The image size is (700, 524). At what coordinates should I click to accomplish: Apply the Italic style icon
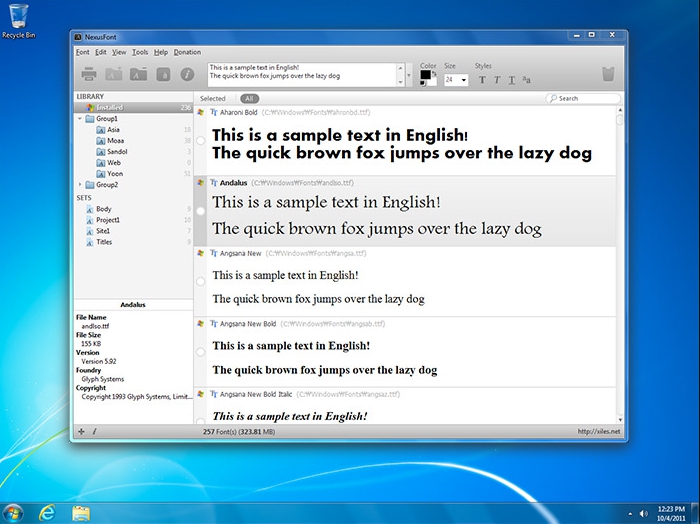click(x=497, y=79)
